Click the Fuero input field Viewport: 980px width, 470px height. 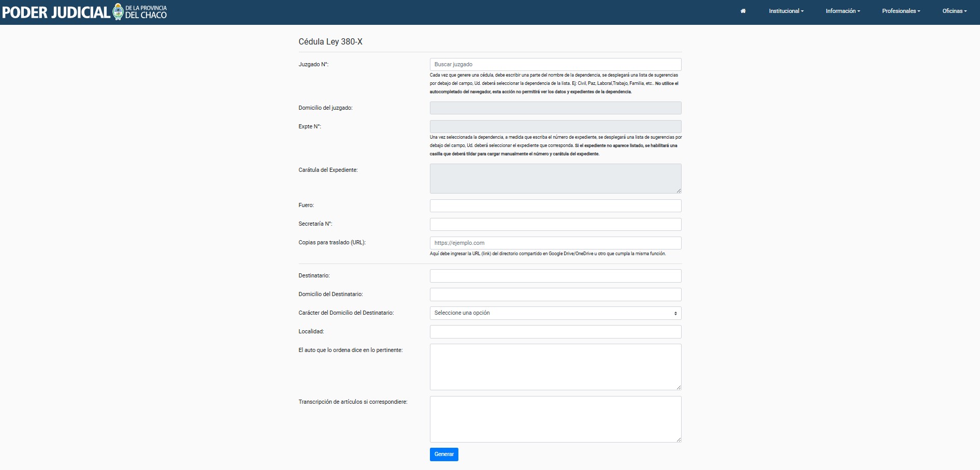(555, 205)
